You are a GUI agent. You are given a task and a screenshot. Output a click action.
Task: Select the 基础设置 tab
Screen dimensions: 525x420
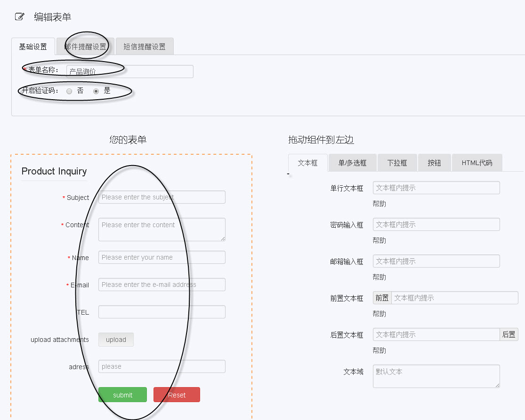(32, 47)
